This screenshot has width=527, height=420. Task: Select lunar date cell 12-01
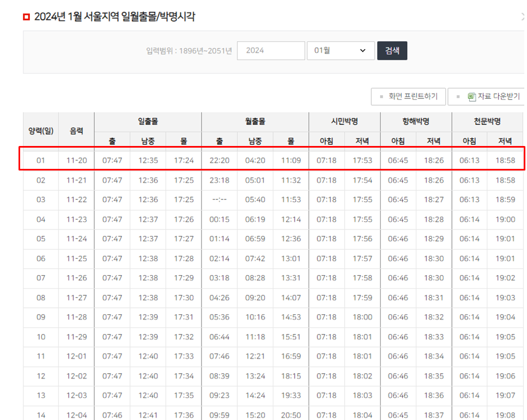77,356
